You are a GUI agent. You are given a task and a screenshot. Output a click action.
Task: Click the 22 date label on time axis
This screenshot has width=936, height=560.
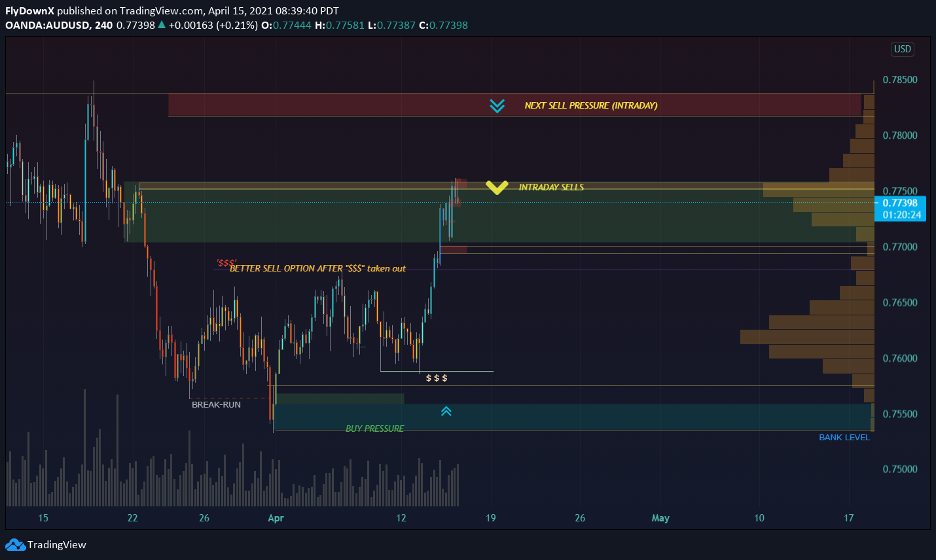133,518
